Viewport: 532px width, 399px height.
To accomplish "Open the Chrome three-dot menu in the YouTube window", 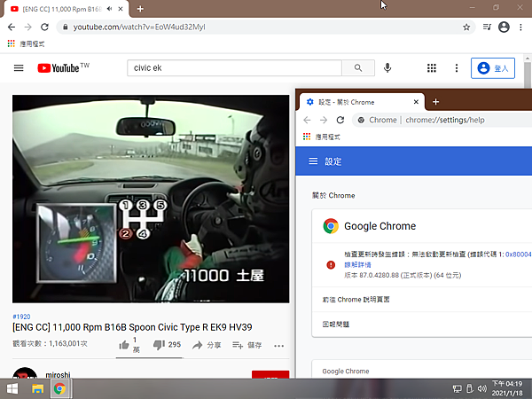I will [x=520, y=27].
